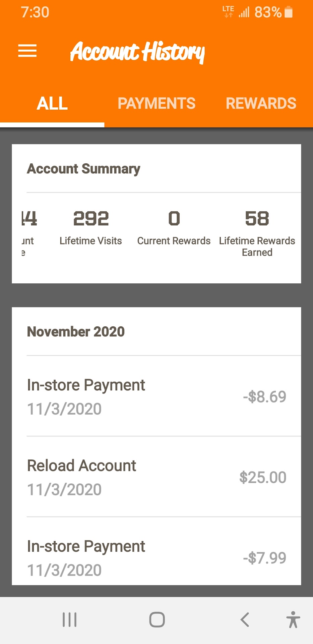The height and width of the screenshot is (644, 313).
Task: Open the $25.00 Reload Account entry
Action: [156, 477]
